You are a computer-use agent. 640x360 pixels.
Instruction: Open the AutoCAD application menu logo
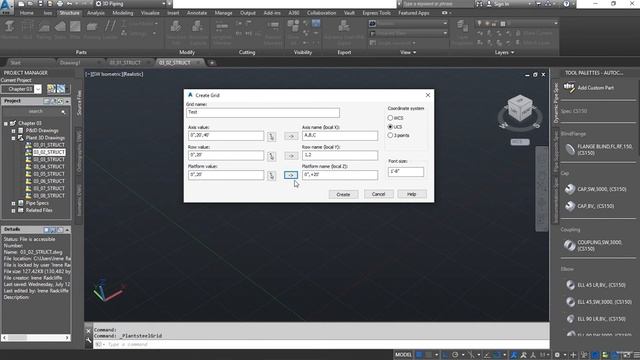pos(6,6)
